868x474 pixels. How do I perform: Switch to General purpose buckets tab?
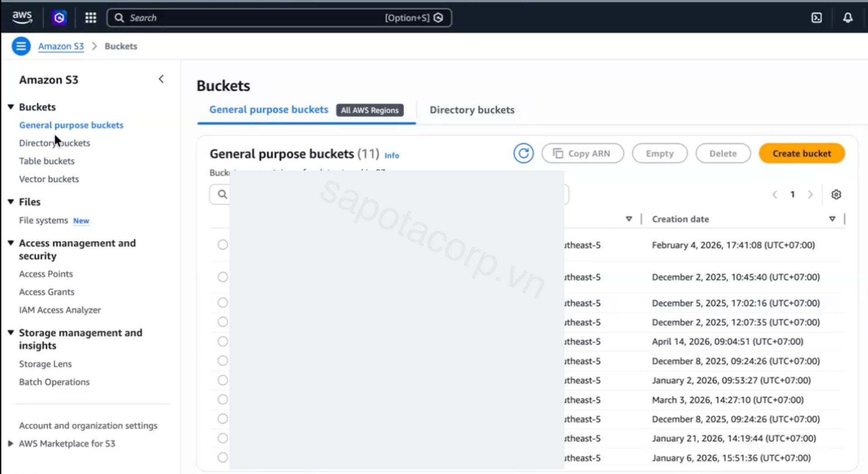pos(269,110)
